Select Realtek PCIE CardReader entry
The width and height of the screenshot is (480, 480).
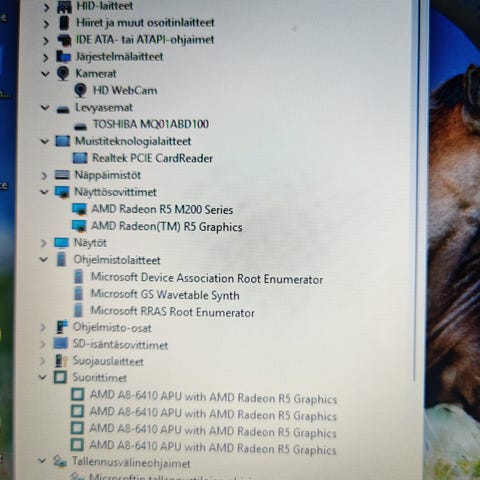tap(152, 158)
